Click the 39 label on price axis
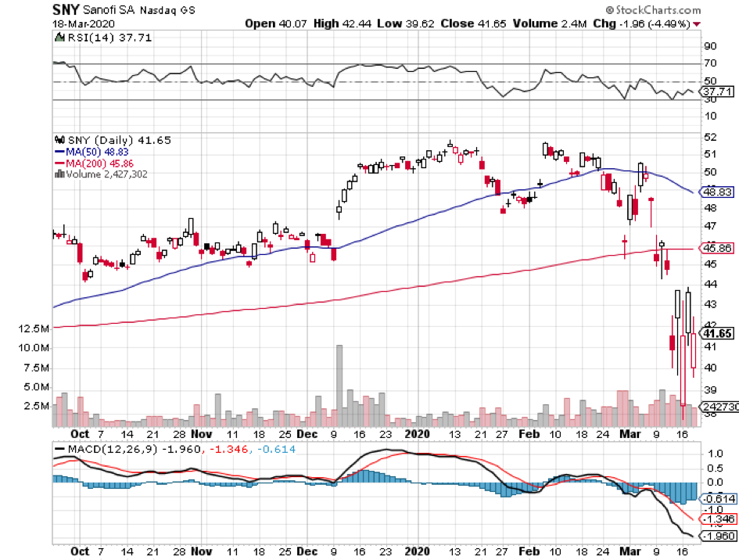739x560 pixels. click(x=710, y=389)
